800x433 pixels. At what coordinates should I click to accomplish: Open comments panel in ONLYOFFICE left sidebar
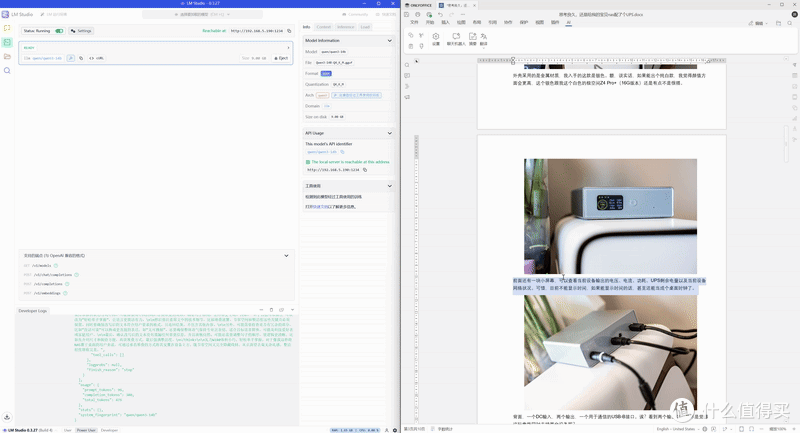[407, 75]
